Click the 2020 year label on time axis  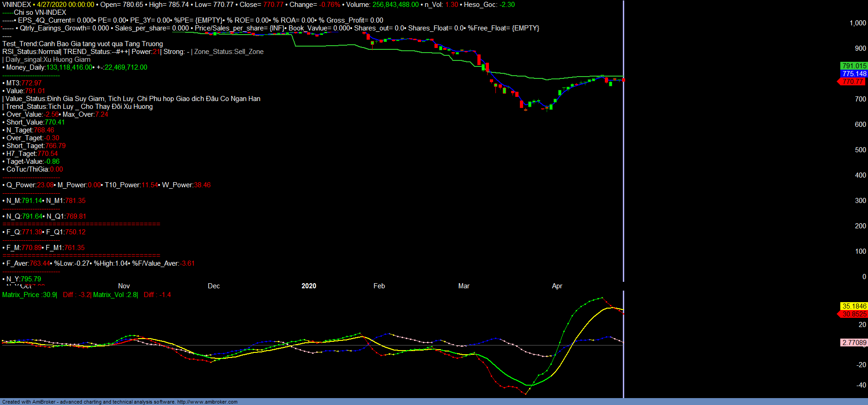pyautogui.click(x=309, y=286)
